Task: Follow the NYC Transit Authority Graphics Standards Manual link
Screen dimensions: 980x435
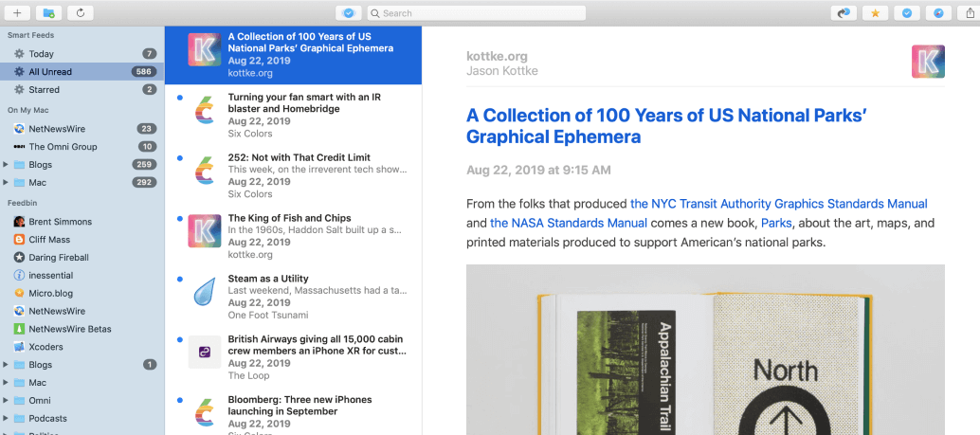Action: click(x=779, y=204)
